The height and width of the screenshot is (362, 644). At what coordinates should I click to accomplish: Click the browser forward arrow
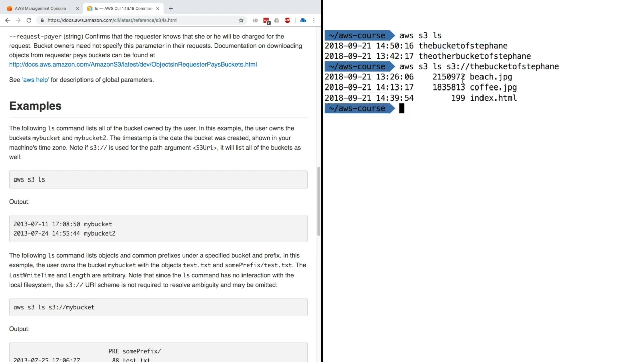point(18,20)
